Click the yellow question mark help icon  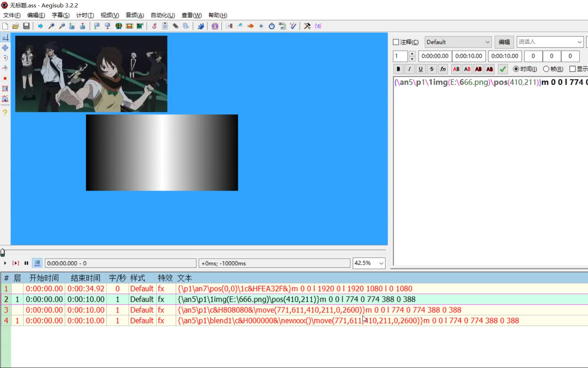coord(5,112)
